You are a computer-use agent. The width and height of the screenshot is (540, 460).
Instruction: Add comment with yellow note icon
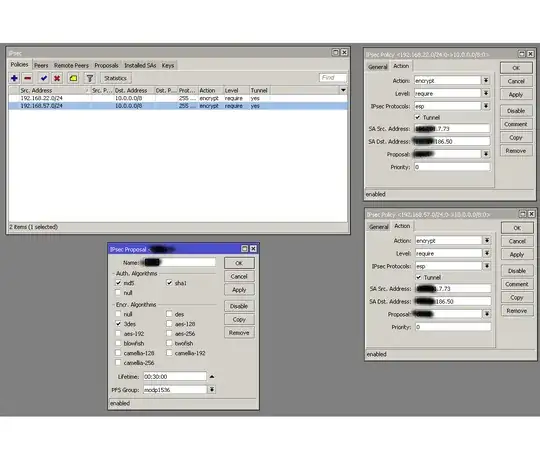point(73,78)
